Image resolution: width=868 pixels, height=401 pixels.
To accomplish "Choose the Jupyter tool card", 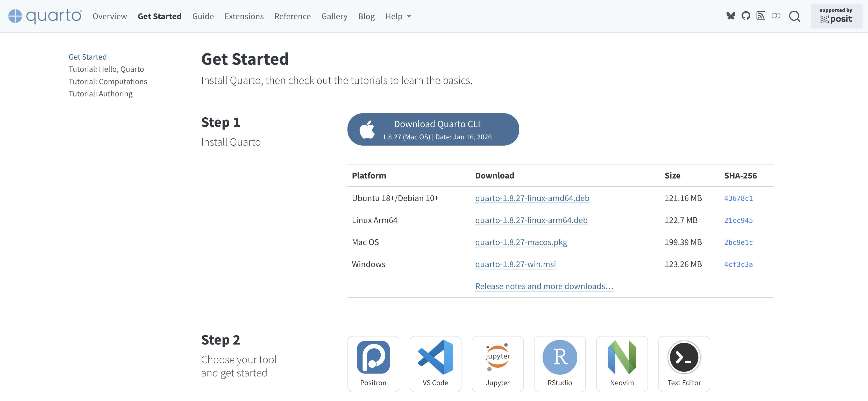I will coord(497,364).
